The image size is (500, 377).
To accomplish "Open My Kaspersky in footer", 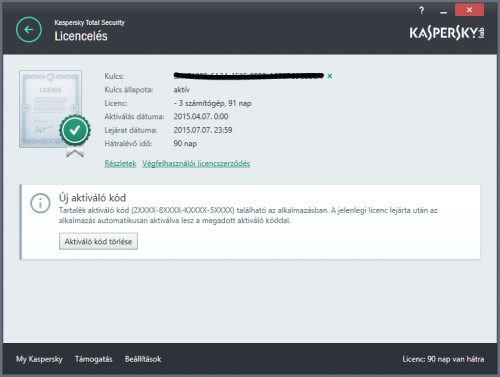I will tap(39, 359).
